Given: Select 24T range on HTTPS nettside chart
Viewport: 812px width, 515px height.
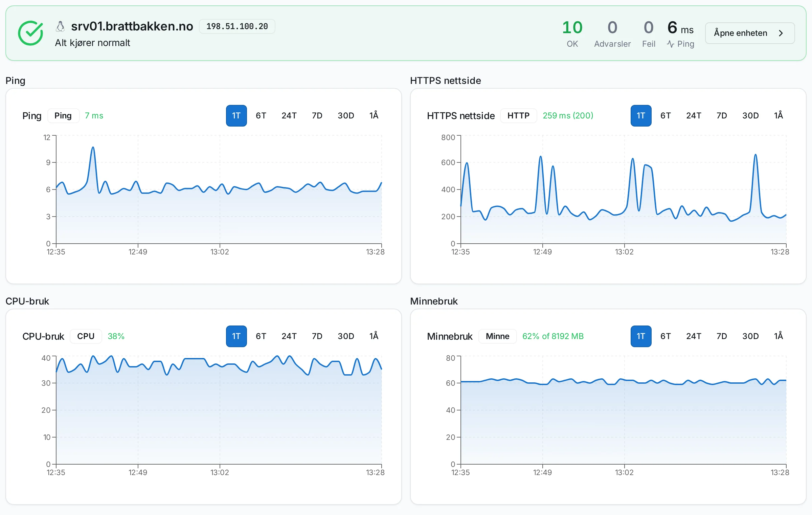Looking at the screenshot, I should [x=694, y=116].
